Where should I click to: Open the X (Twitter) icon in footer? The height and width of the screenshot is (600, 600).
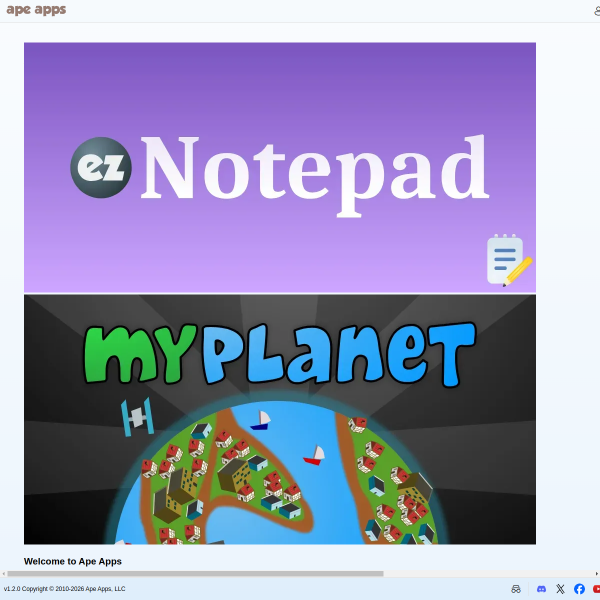[560, 589]
